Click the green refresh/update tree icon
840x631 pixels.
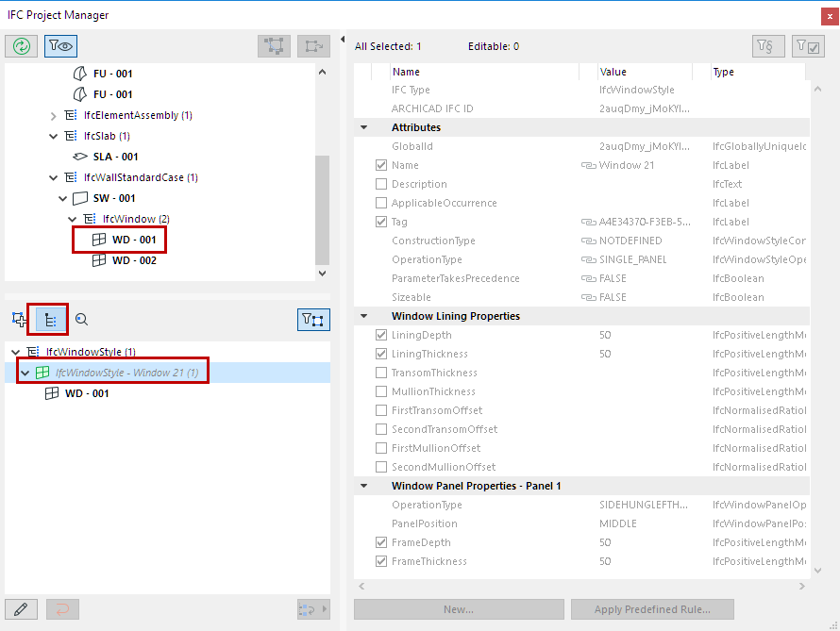pos(22,46)
